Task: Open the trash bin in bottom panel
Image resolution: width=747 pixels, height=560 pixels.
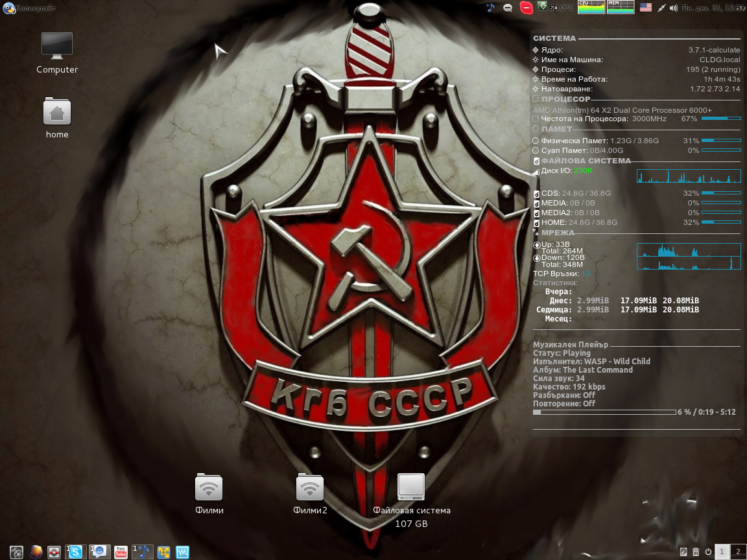Action: (x=696, y=552)
